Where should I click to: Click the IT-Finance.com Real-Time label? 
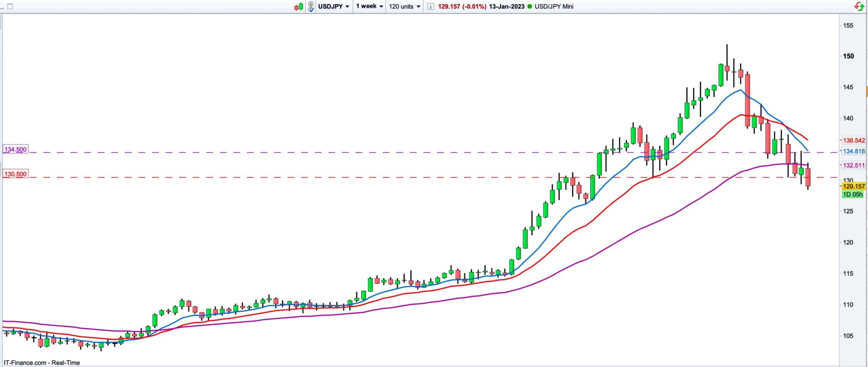pos(42,363)
